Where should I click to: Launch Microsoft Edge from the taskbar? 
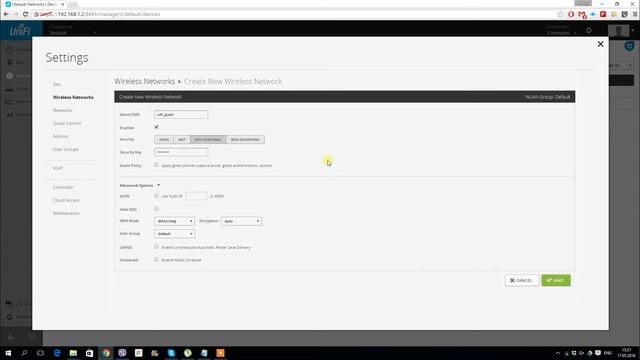(x=57, y=353)
